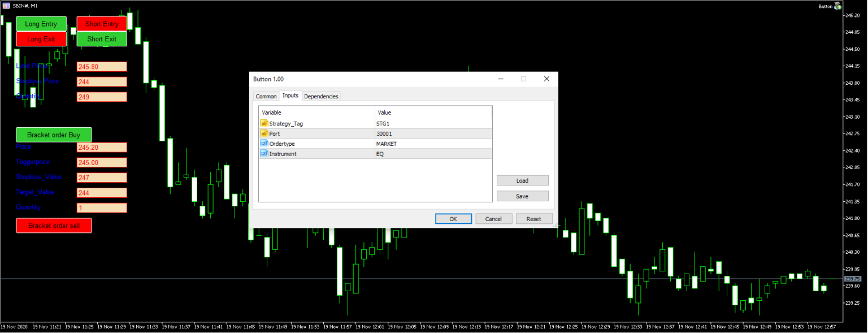Click the Button EA smiley icon on the chart

pos(838,6)
